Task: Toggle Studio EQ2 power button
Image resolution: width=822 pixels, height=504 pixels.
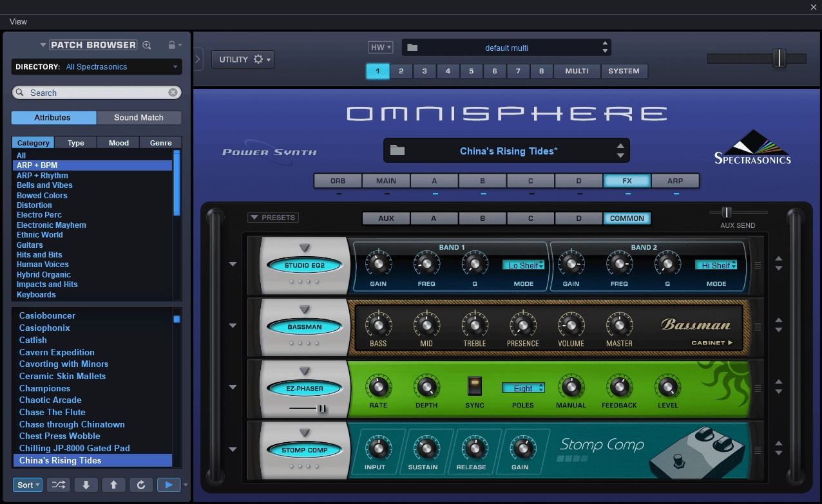Action: [x=305, y=265]
